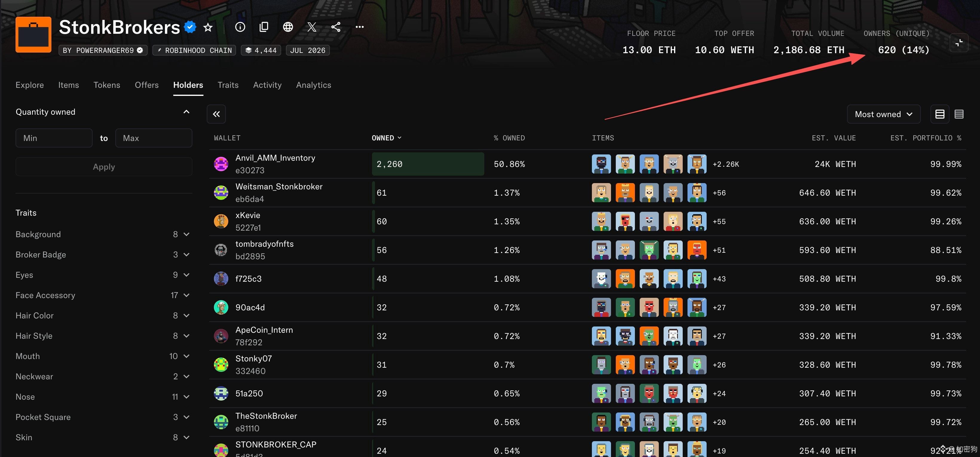Expand the Skin trait filter
Viewport: 980px width, 457px height.
[186, 437]
